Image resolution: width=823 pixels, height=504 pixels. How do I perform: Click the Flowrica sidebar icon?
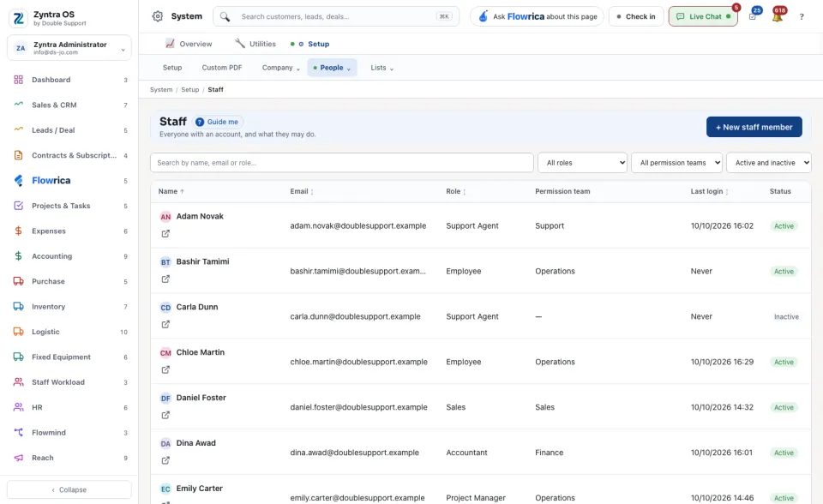click(18, 181)
